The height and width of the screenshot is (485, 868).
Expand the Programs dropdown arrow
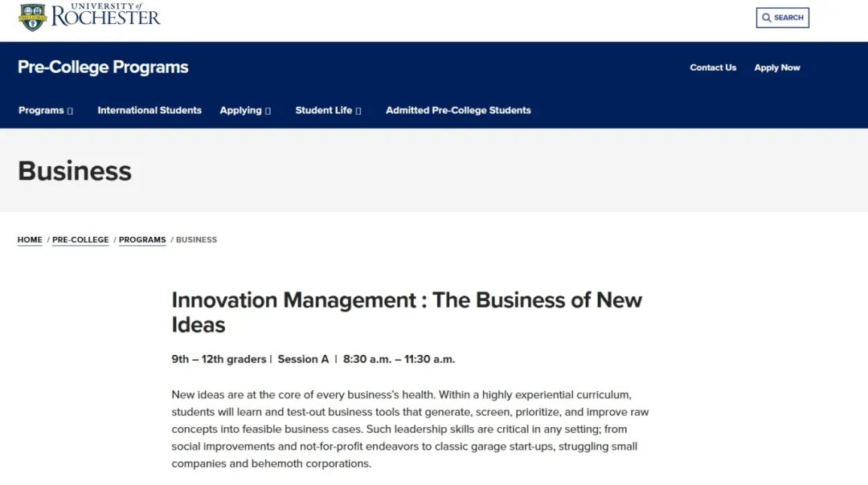70,111
